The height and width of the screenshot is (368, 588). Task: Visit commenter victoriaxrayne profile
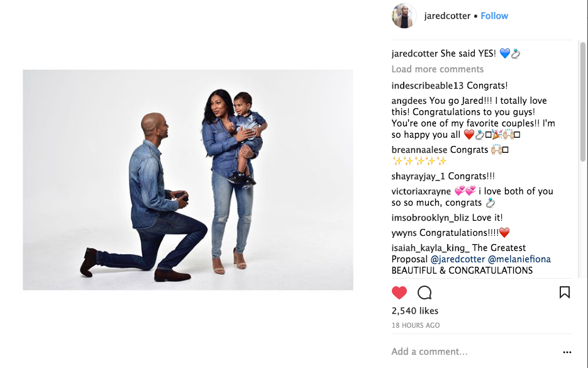[421, 191]
